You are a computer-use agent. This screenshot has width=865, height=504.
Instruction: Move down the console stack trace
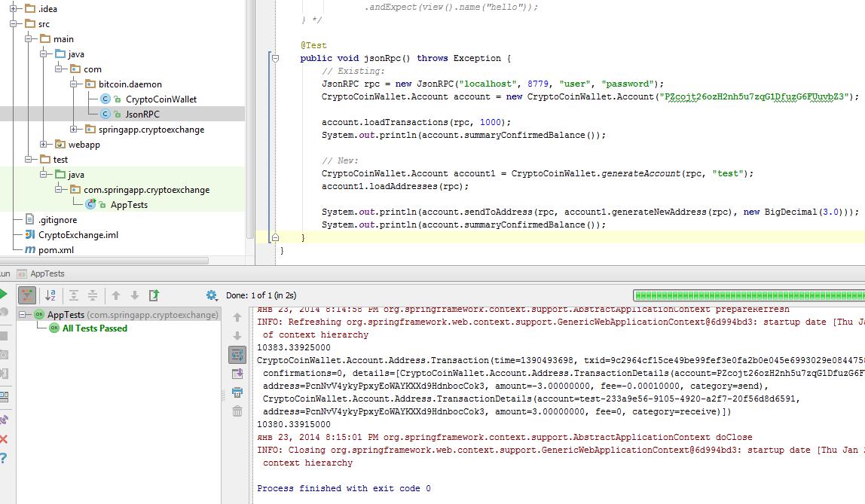[x=237, y=336]
